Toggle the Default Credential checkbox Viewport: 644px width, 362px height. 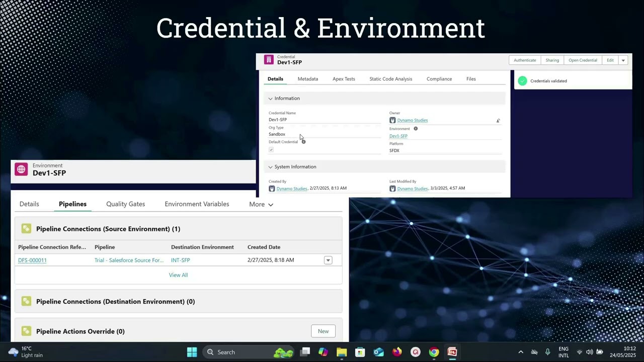click(271, 150)
